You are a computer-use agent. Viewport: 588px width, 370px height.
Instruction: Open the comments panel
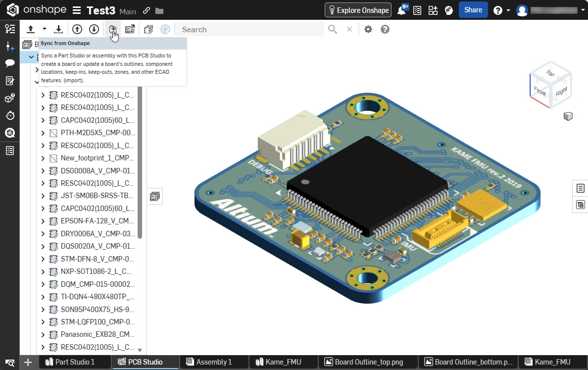click(x=10, y=63)
